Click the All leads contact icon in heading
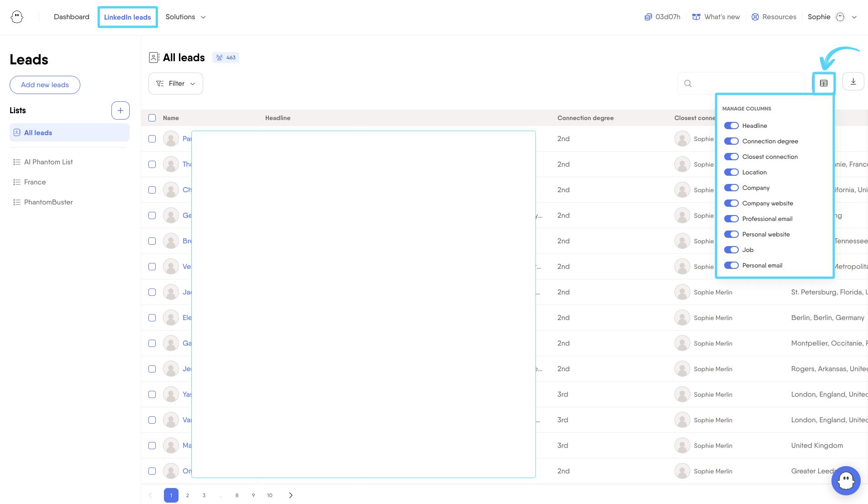Image resolution: width=868 pixels, height=504 pixels. click(x=154, y=58)
